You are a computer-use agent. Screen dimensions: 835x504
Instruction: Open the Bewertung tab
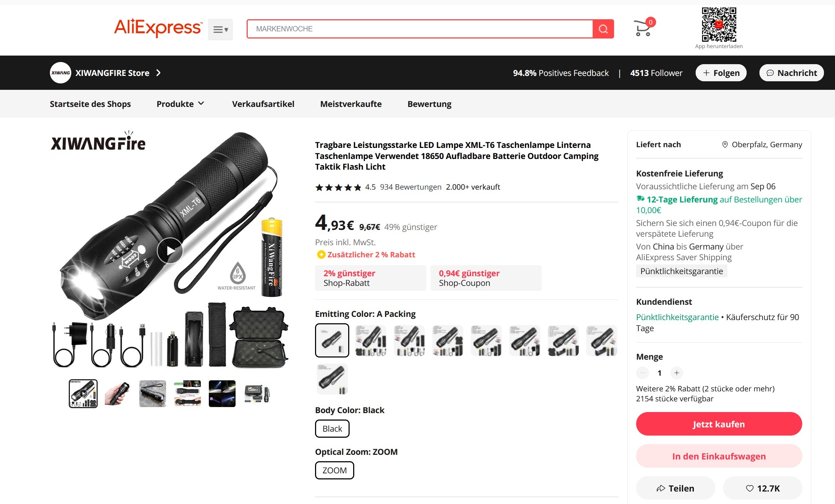pyautogui.click(x=429, y=104)
